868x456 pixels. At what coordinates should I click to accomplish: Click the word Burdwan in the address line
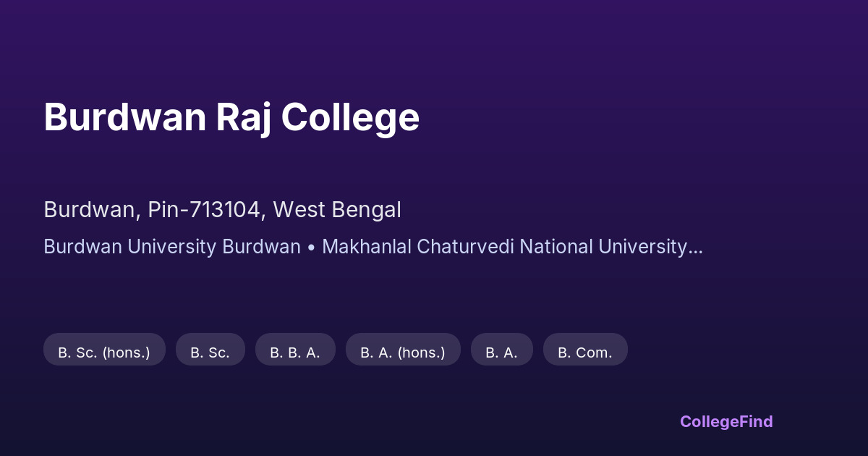[x=89, y=210]
